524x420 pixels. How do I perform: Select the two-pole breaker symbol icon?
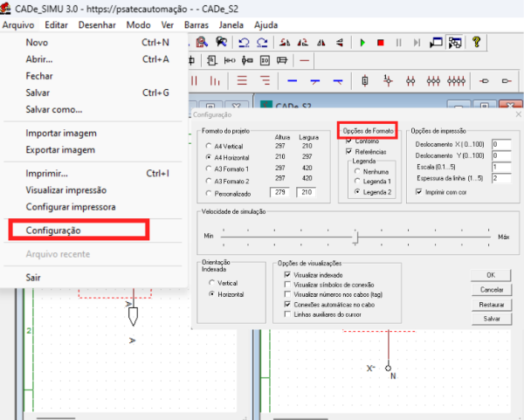coord(410,81)
